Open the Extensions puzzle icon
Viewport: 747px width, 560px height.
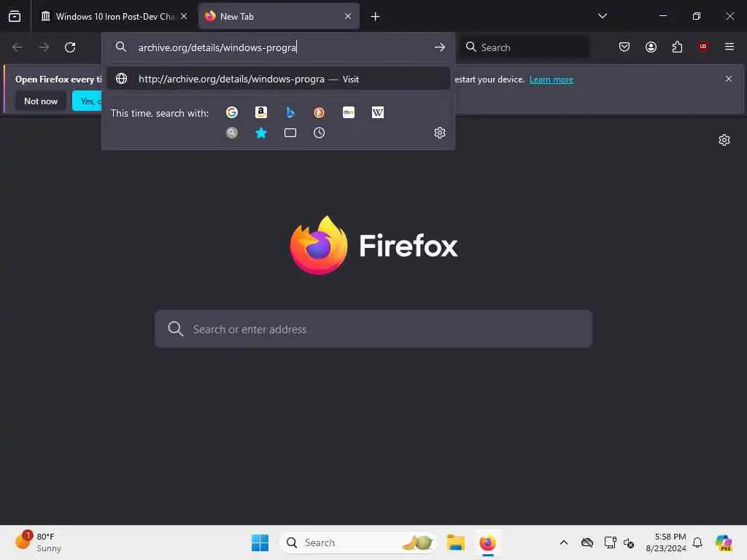tap(677, 47)
